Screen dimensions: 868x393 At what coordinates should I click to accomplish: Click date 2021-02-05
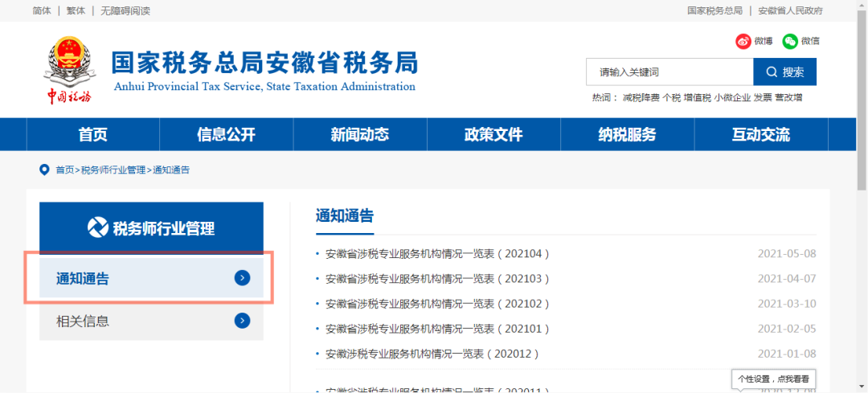pos(787,329)
